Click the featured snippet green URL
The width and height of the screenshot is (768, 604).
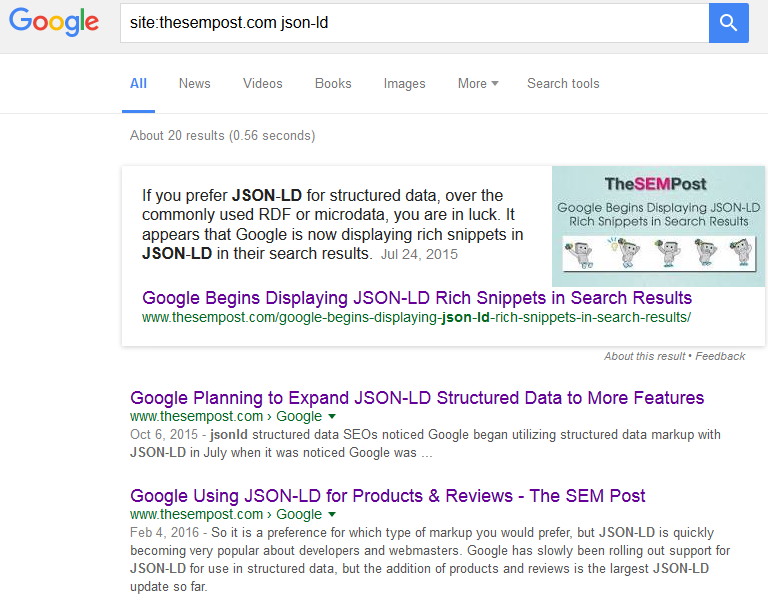416,317
